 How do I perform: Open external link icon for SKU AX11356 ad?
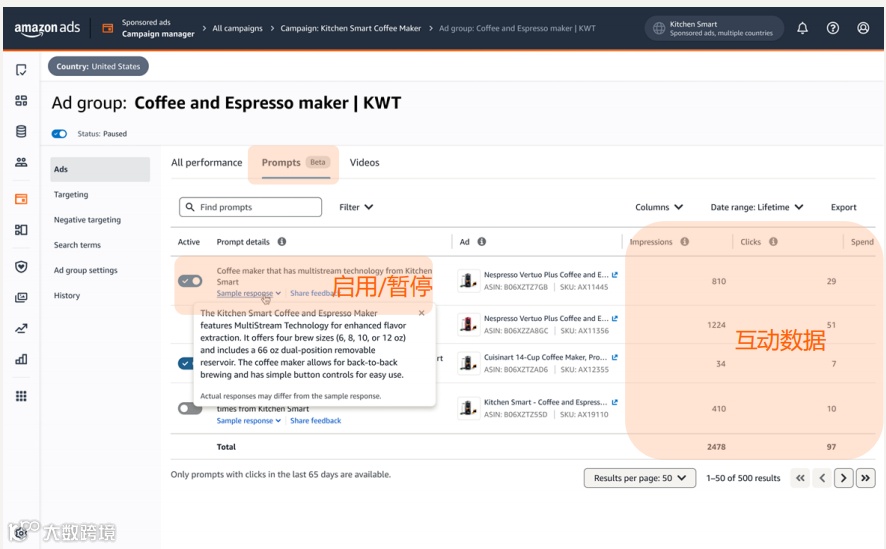615,319
